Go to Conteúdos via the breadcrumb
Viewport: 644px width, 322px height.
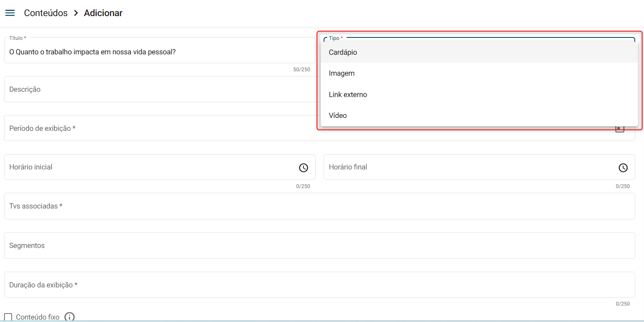pyautogui.click(x=46, y=13)
